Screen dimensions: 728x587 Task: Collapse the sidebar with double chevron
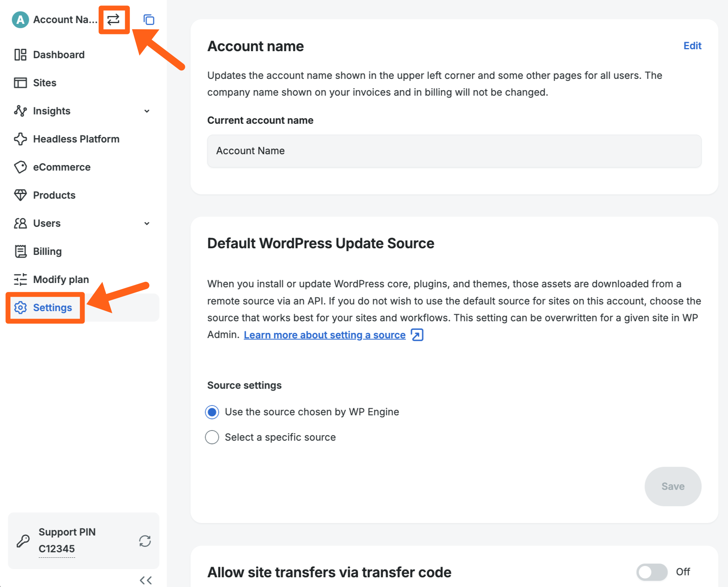coord(146,580)
